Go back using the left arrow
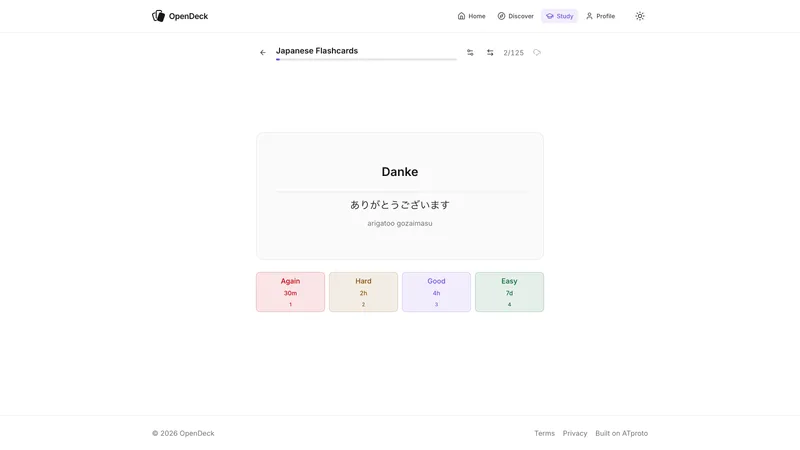Image resolution: width=800 pixels, height=450 pixels. pyautogui.click(x=263, y=53)
